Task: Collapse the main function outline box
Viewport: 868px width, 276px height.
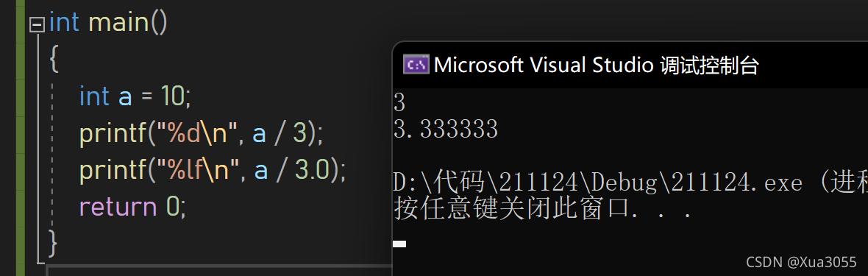Action: pyautogui.click(x=37, y=25)
